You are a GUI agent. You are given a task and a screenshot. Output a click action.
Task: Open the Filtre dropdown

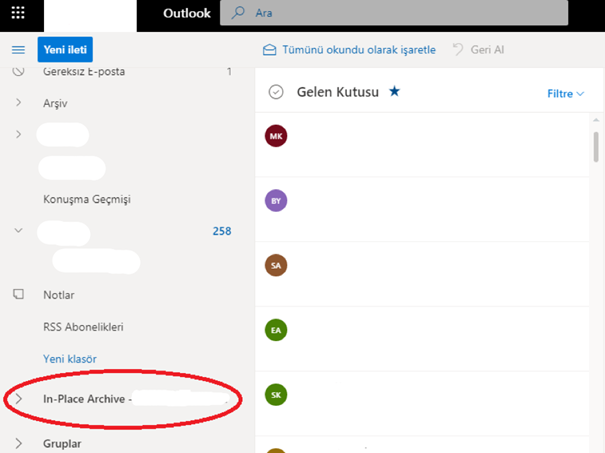pos(565,94)
